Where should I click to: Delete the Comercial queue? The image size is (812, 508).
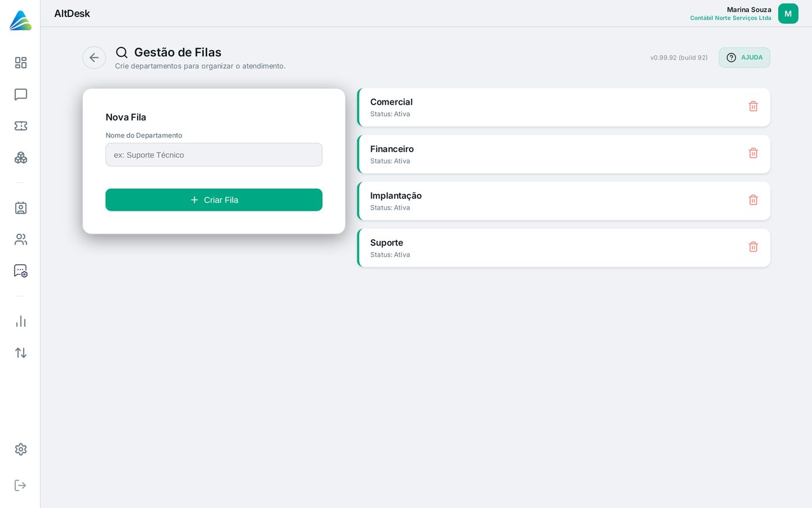coord(753,106)
